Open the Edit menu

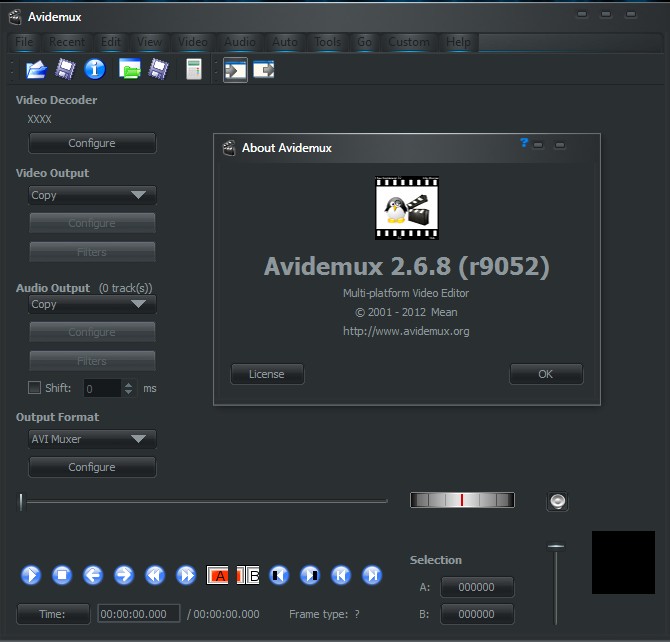pyautogui.click(x=111, y=42)
